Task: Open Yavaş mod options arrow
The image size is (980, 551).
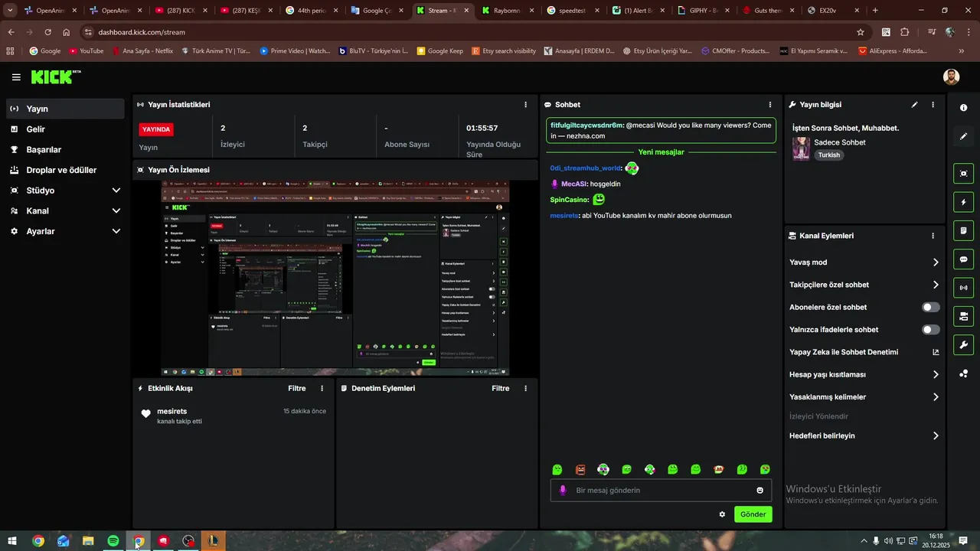Action: pyautogui.click(x=935, y=262)
